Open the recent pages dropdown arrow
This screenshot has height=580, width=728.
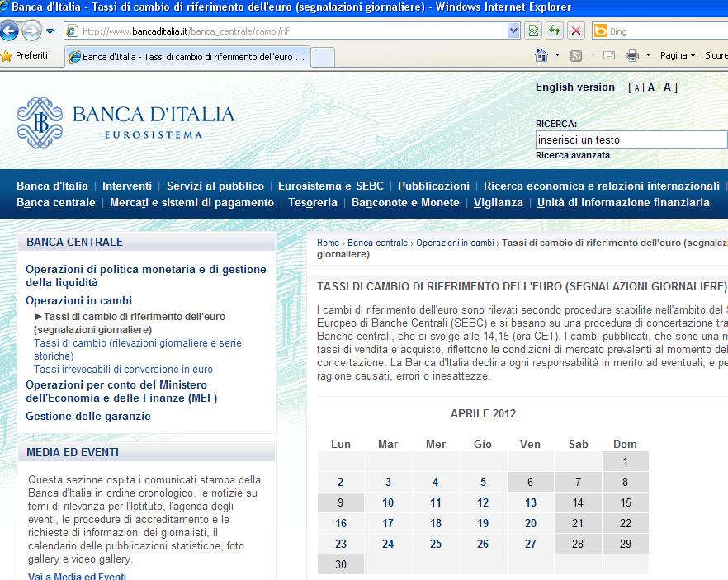(50, 31)
